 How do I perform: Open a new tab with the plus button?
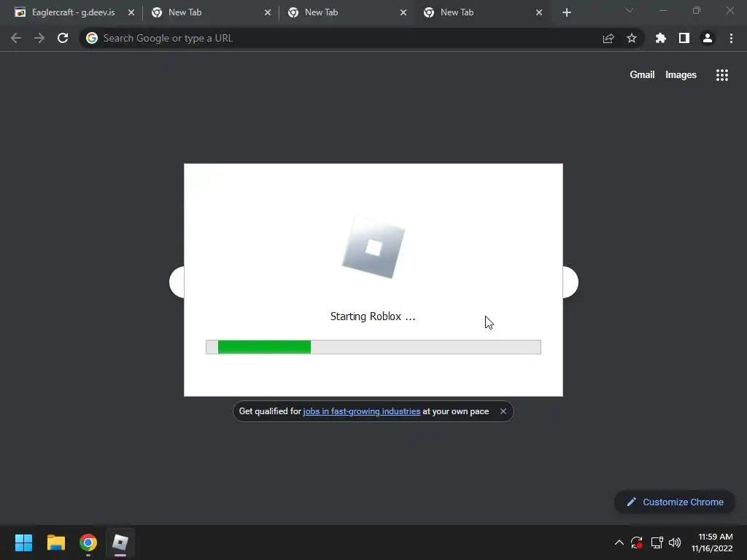point(566,13)
